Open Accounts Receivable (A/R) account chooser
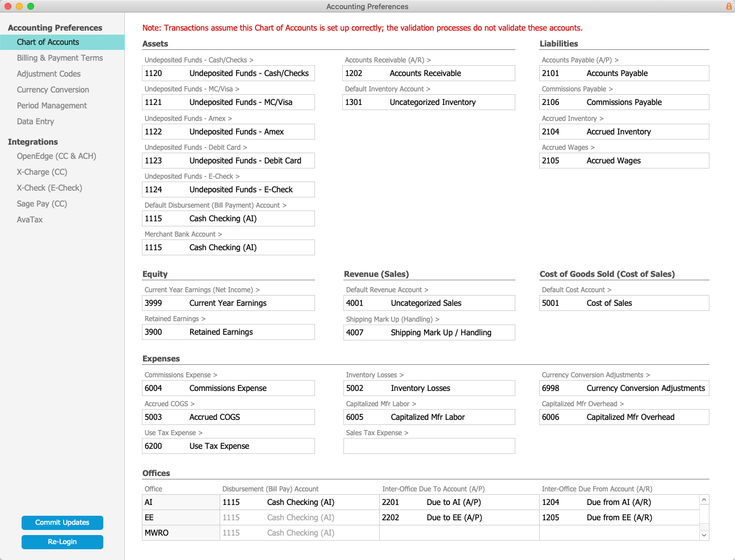This screenshot has height=560, width=735. tap(388, 60)
